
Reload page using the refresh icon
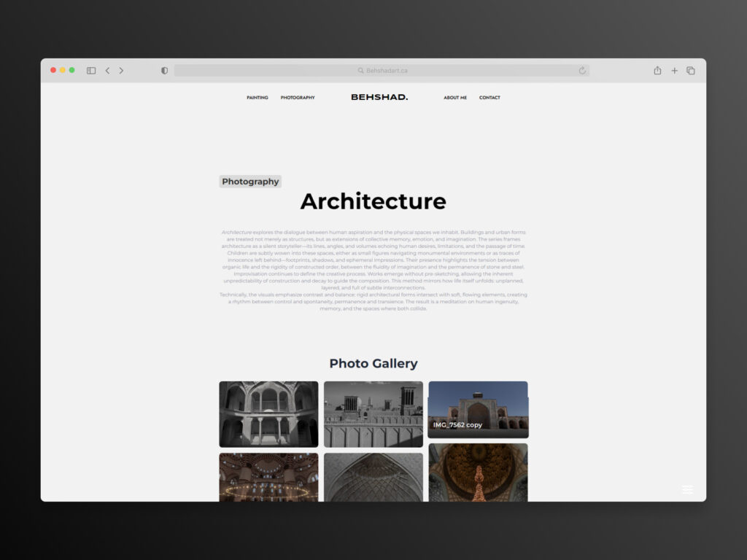coord(582,71)
